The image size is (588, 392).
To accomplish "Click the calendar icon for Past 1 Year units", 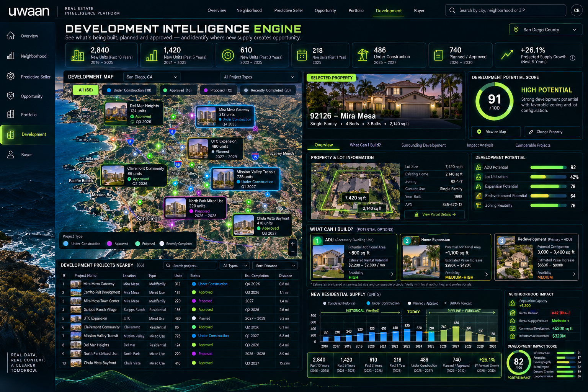I will (302, 55).
